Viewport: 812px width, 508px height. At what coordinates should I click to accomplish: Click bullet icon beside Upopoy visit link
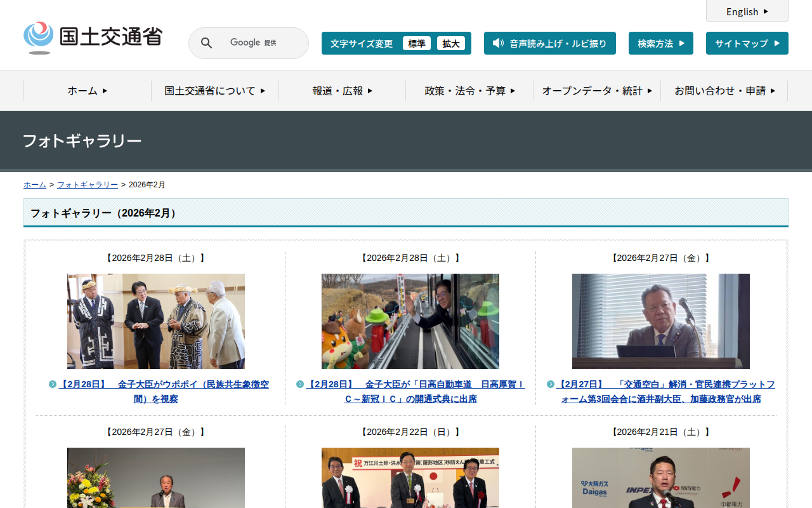click(53, 384)
